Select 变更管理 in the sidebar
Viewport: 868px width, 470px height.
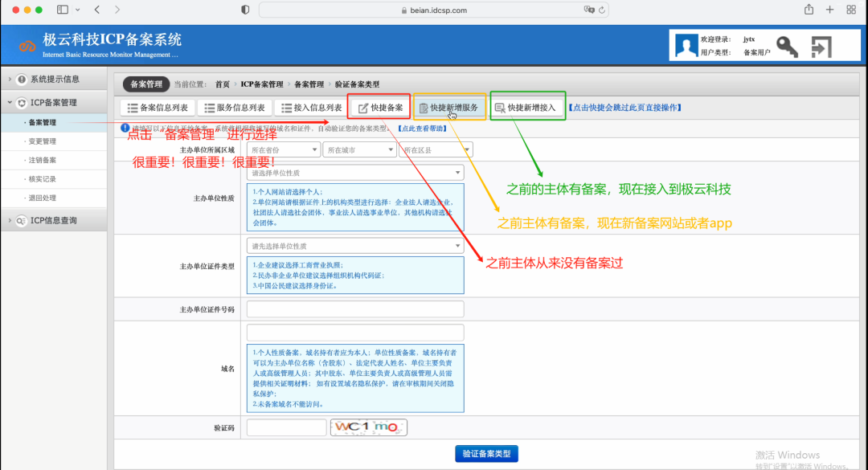[x=43, y=141]
